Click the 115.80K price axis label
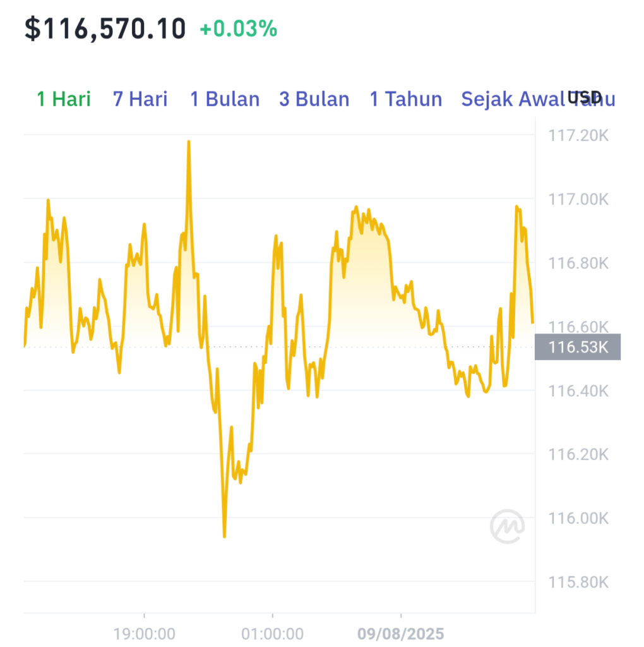The width and height of the screenshot is (644, 647). click(x=578, y=582)
